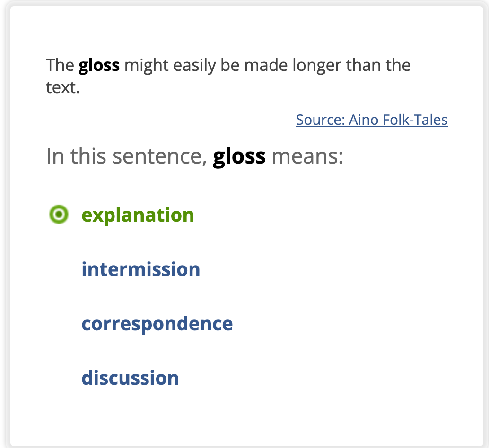489x448 pixels.
Task: Choose 'discussion' as the meaning
Action: [130, 378]
